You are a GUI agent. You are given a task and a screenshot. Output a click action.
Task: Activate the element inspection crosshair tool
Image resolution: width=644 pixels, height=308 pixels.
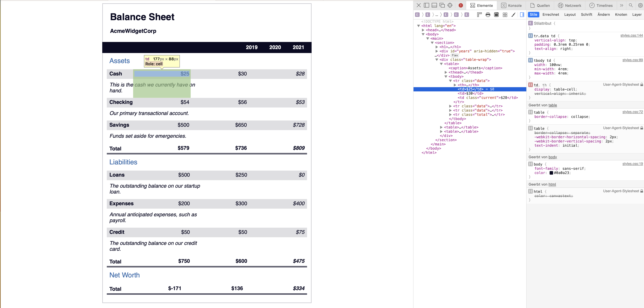450,5
